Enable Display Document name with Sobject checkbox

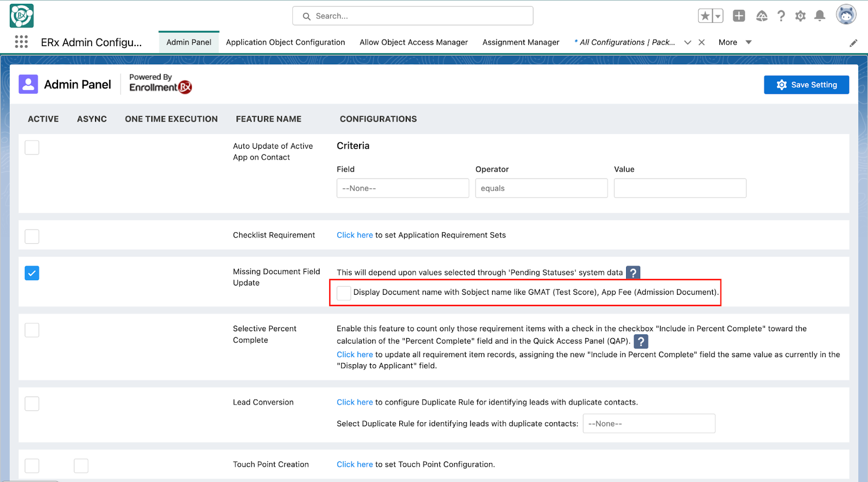344,293
